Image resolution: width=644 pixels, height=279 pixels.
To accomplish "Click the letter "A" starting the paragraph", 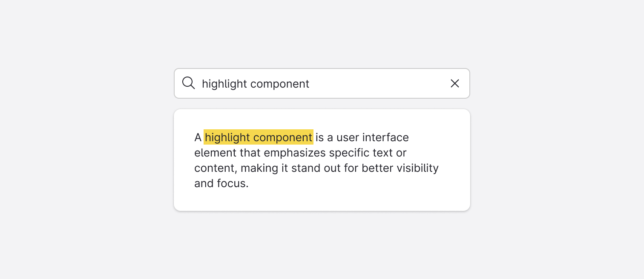I will tap(198, 137).
